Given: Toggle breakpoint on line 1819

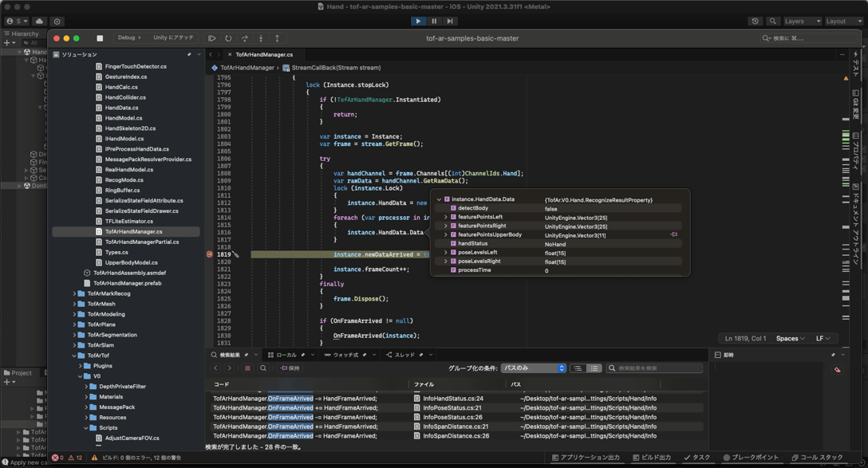Looking at the screenshot, I should tap(210, 254).
